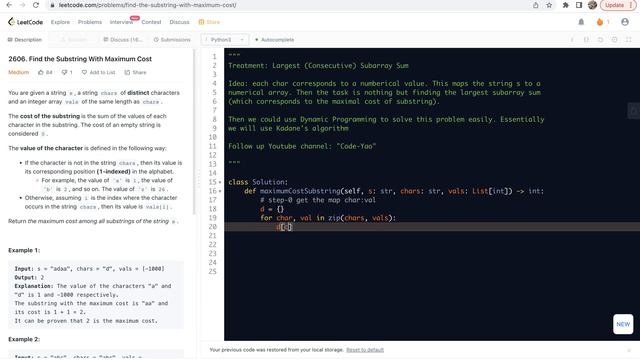640x360 pixels.
Task: Open the Interview menu item
Action: point(122,22)
